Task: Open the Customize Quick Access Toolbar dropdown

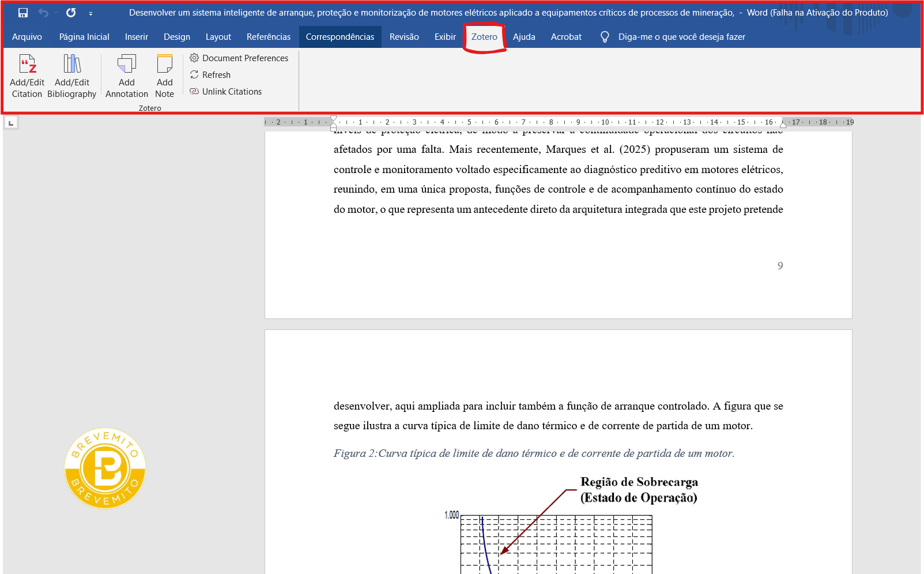Action: coord(90,13)
